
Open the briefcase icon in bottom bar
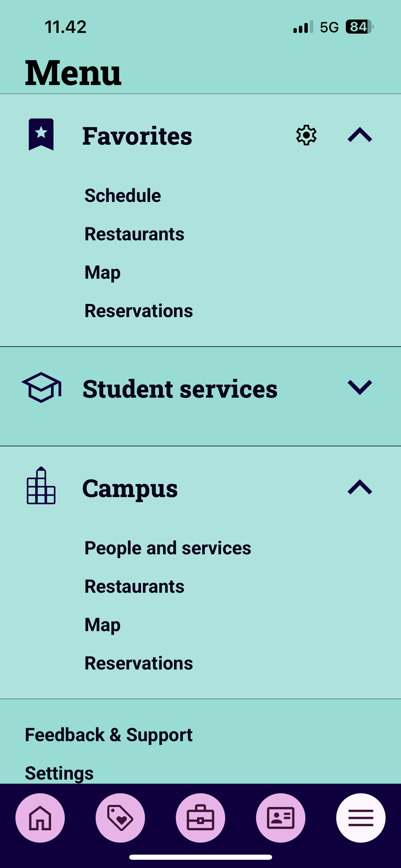coord(200,818)
